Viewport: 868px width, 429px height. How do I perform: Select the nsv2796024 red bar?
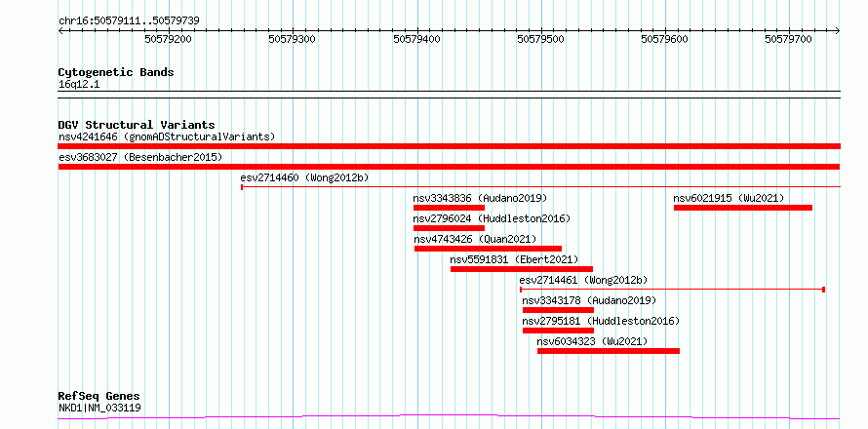(x=449, y=228)
